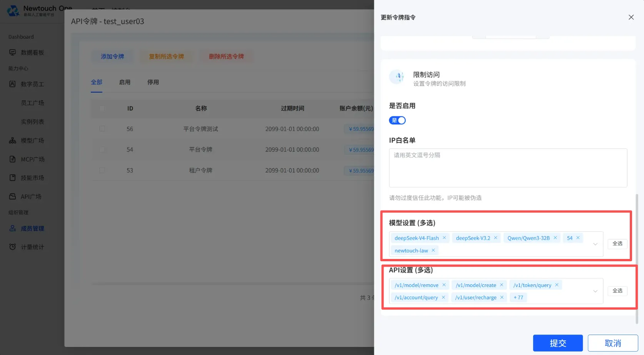Check the select-all checkbox in table header
Viewport: 644px width, 355px height.
pyautogui.click(x=102, y=108)
